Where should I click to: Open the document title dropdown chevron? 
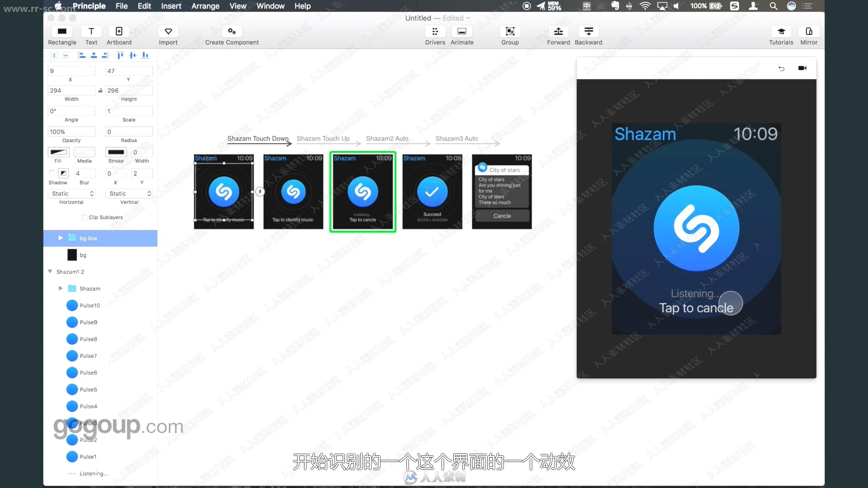pyautogui.click(x=468, y=18)
